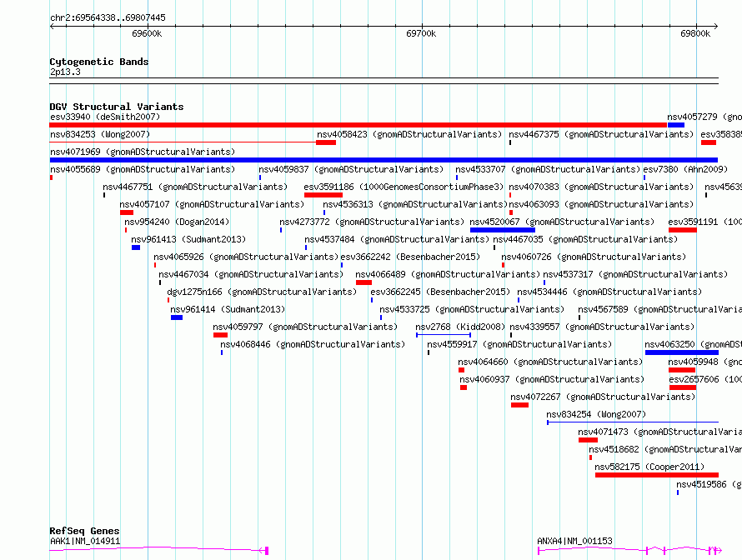Click the esv3591191 variant label
The image size is (742, 560).
click(x=705, y=222)
